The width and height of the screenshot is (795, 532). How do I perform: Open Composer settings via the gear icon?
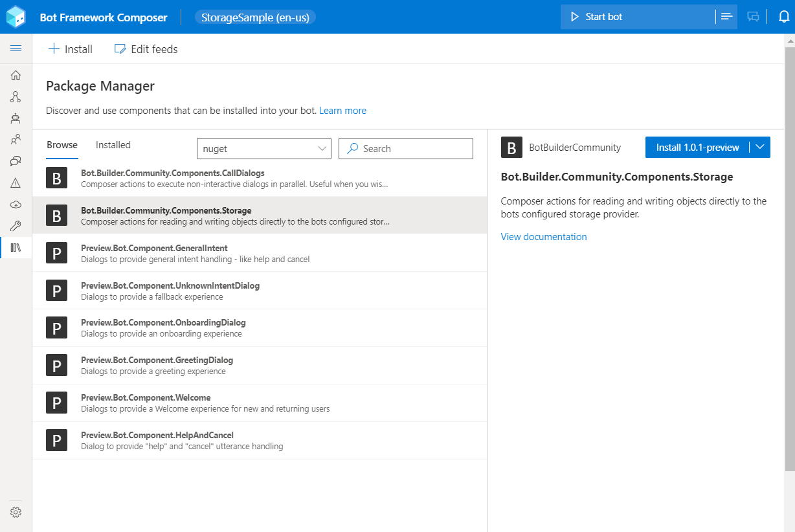16,511
